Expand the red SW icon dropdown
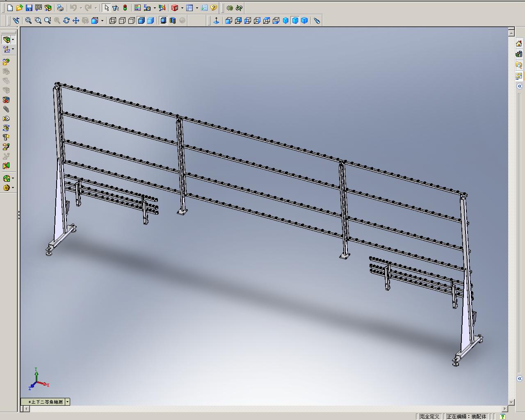 [182, 8]
